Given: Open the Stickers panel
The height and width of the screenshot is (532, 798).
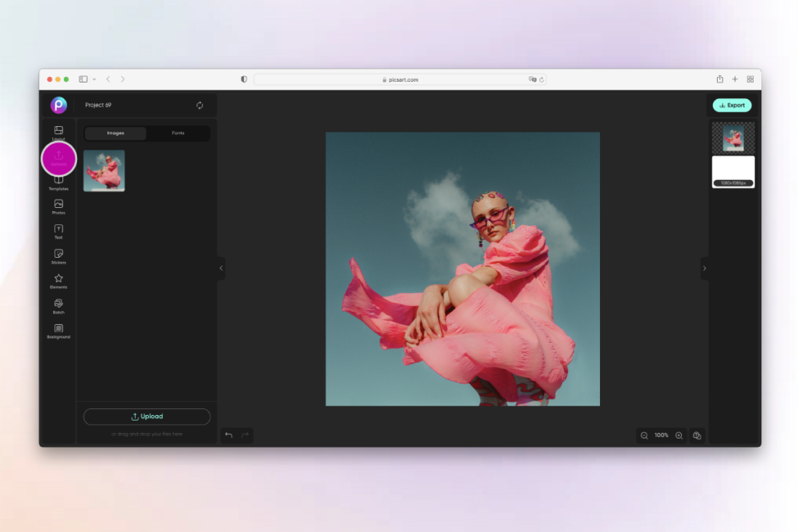Looking at the screenshot, I should (58, 257).
